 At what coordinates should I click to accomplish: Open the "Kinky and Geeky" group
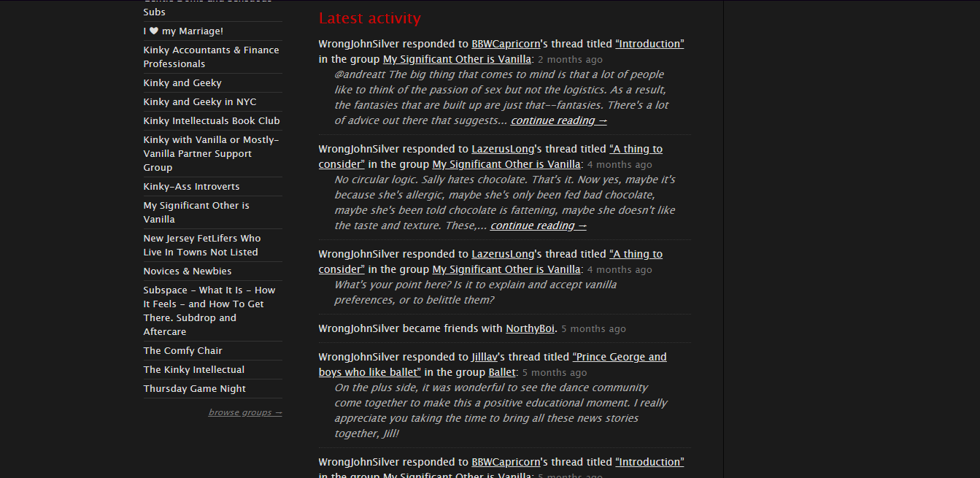pos(182,83)
